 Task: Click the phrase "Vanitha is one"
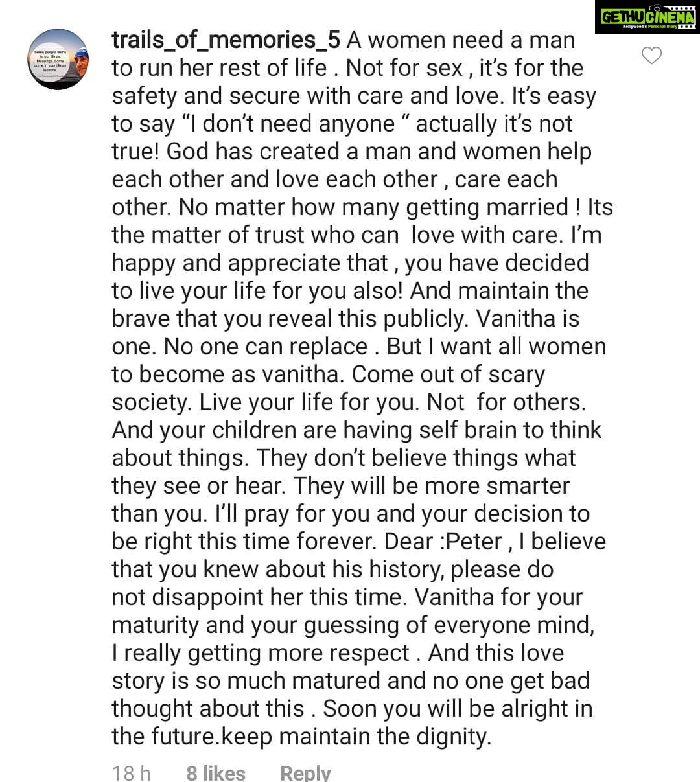[346, 332]
